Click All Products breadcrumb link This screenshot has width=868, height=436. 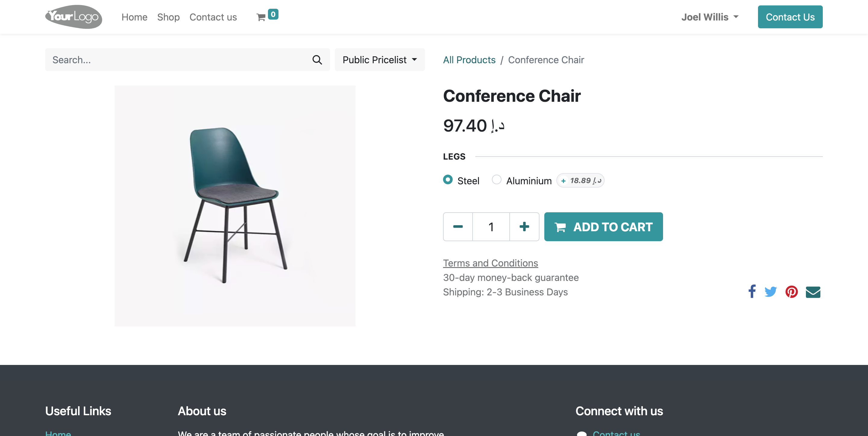click(x=469, y=60)
